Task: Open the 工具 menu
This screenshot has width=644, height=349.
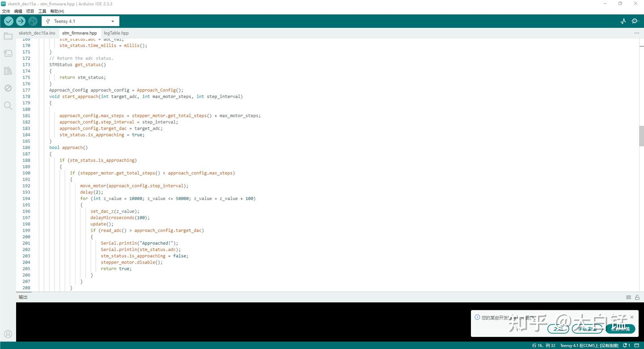Action: (x=42, y=11)
